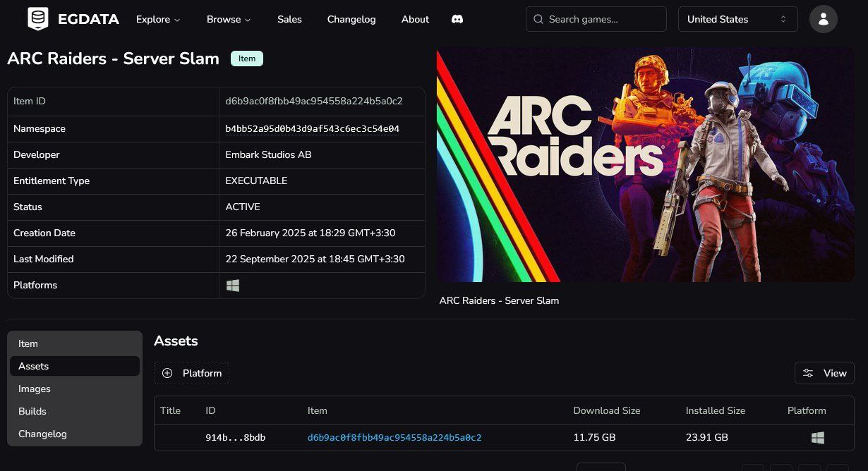Click the EGDATA logo icon
Viewport: 868px width, 471px height.
pos(38,19)
